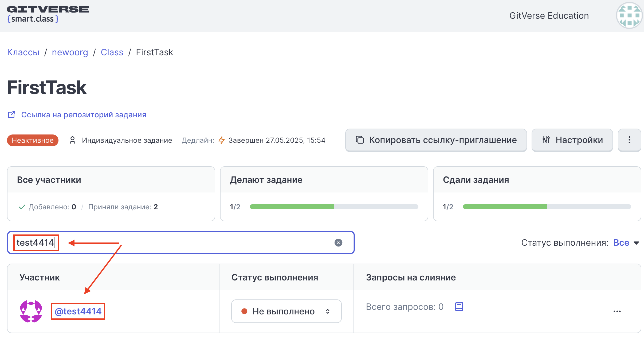Click the Все участники card

(x=111, y=194)
